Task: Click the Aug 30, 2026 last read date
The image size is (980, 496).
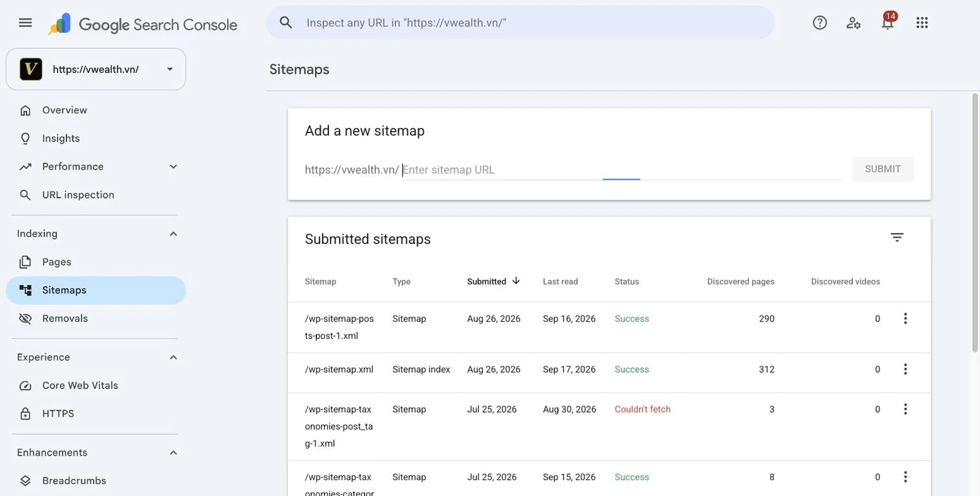Action: [569, 409]
